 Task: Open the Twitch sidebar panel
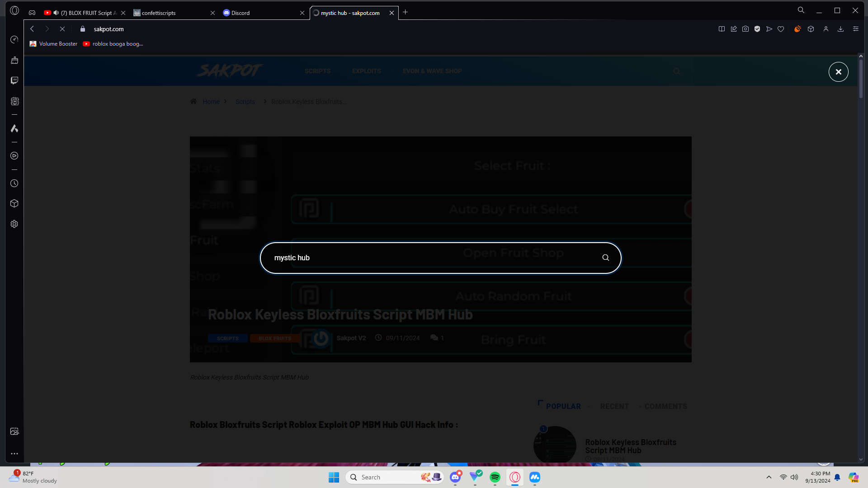point(14,80)
